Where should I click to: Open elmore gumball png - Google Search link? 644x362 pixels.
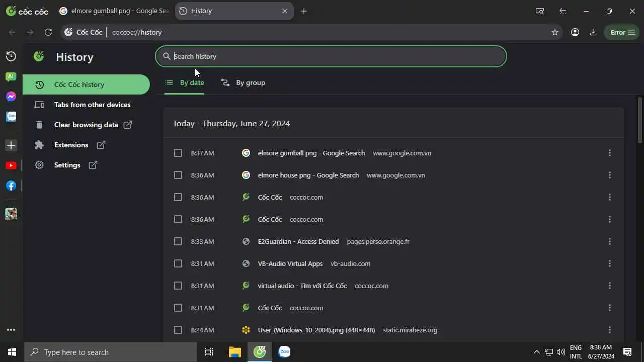point(311,153)
